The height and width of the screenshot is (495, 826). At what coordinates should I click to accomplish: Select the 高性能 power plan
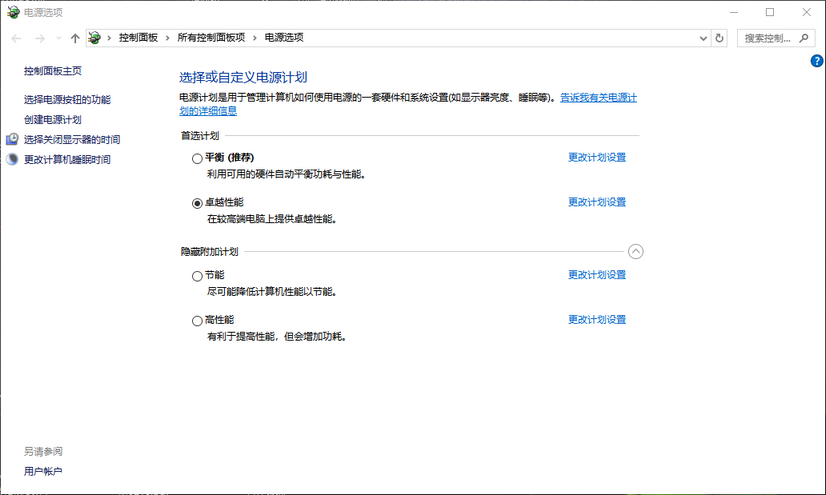[197, 321]
